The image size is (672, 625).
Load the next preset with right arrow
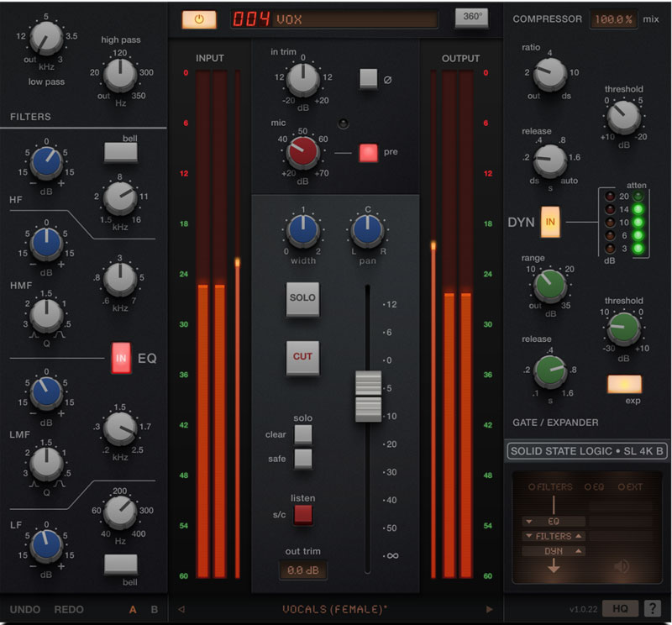click(x=490, y=609)
